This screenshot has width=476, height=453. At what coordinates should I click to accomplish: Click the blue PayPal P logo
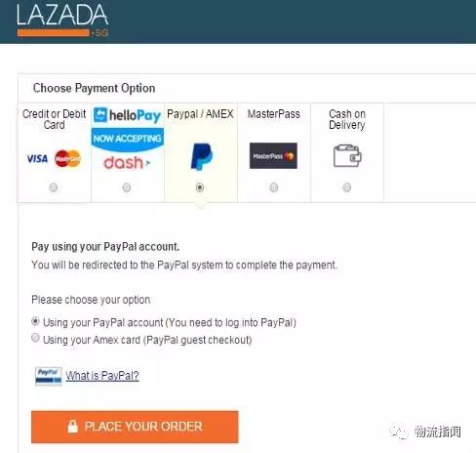coord(201,156)
